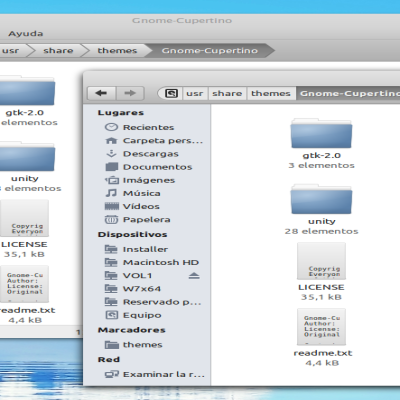This screenshot has height=400, width=400.
Task: Open the Macintosh HD device
Action: point(161,262)
